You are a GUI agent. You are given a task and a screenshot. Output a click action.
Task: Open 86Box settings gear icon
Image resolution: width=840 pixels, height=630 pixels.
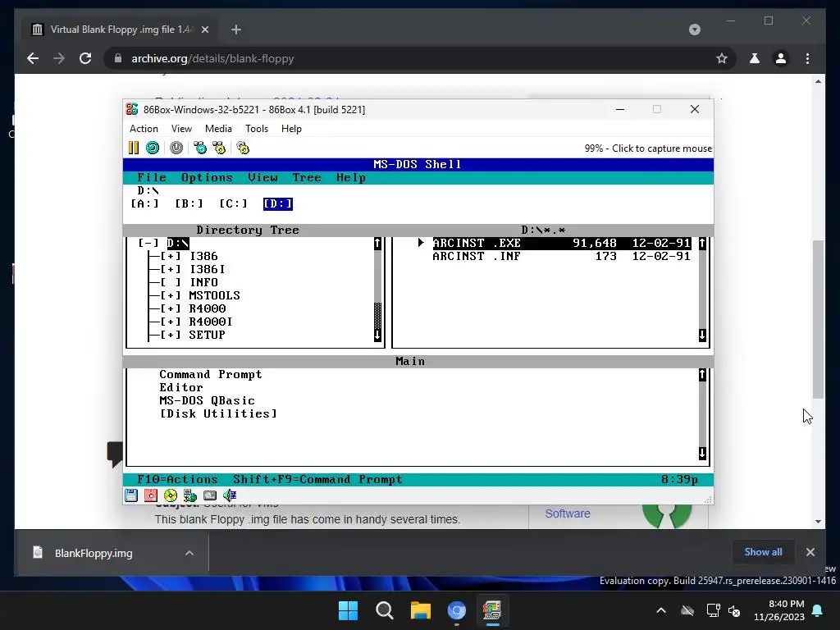pos(243,148)
